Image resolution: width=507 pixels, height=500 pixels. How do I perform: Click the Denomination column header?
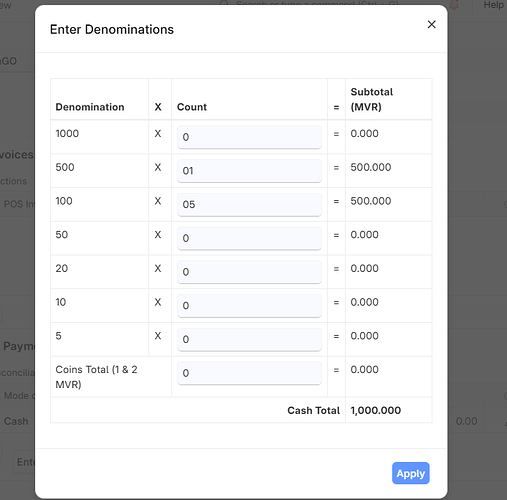tap(90, 107)
